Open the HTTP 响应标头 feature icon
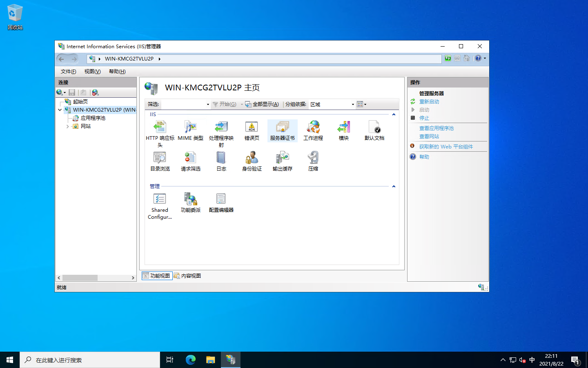This screenshot has height=368, width=588. click(x=160, y=134)
